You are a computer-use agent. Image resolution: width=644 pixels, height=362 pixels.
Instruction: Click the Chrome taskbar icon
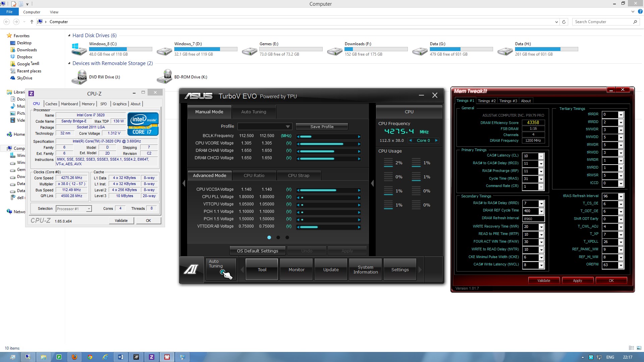[90, 357]
